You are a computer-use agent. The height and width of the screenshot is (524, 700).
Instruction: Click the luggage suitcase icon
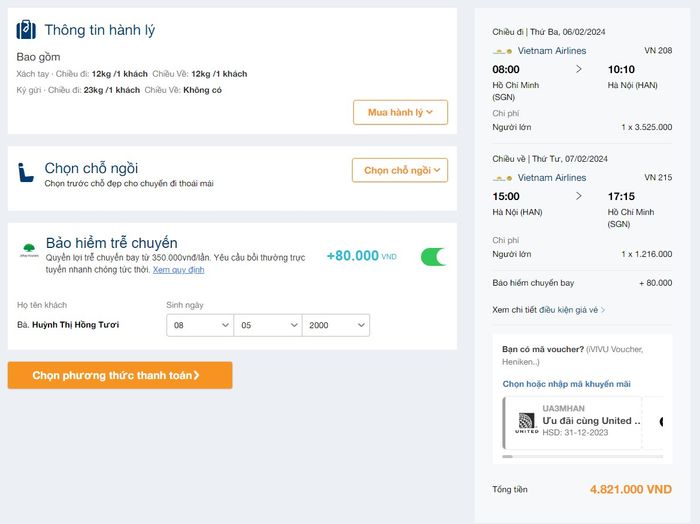coord(26,30)
